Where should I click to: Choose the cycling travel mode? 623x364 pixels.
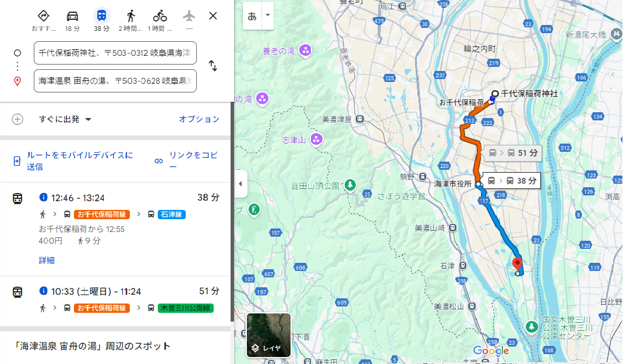160,16
